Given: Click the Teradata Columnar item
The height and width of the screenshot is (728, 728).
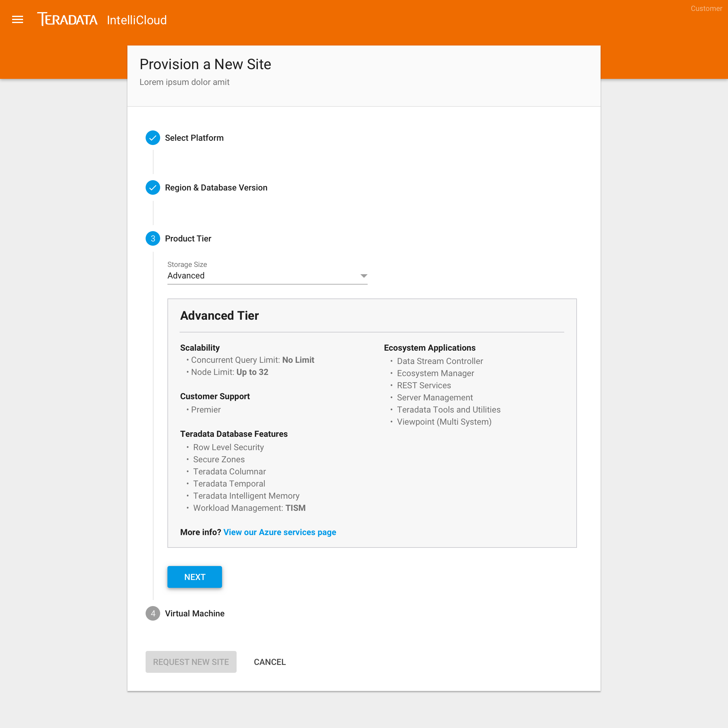Looking at the screenshot, I should coord(230,471).
